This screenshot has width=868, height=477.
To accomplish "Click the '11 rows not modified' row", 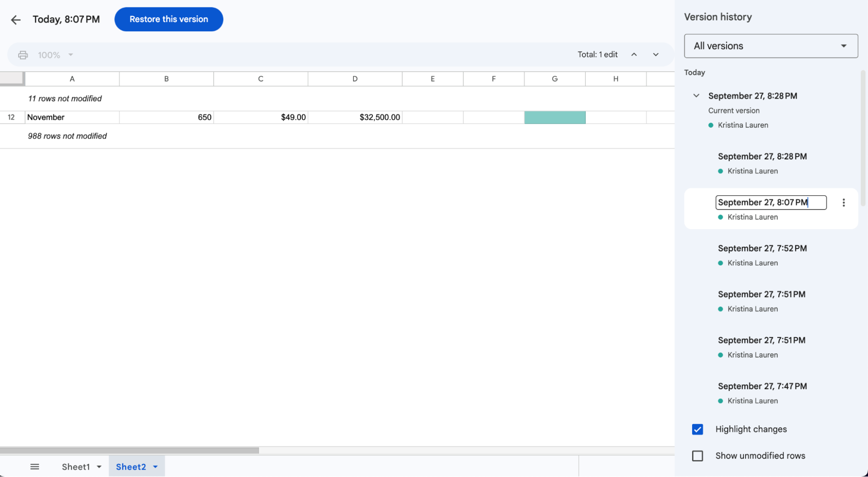I will (337, 99).
